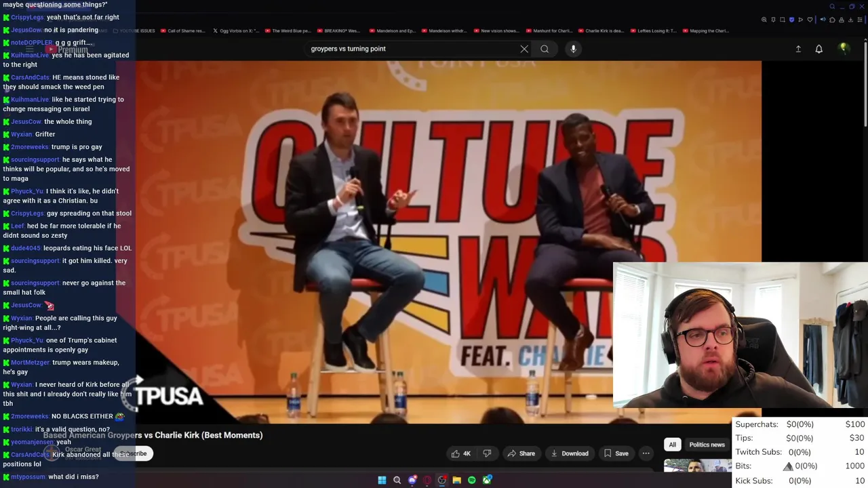Open File Explorer from the taskbar

tap(457, 480)
